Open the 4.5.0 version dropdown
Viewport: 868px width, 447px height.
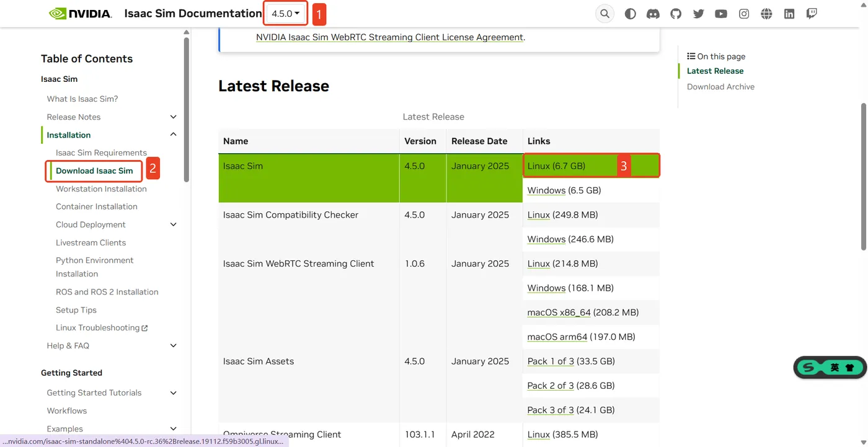point(286,14)
